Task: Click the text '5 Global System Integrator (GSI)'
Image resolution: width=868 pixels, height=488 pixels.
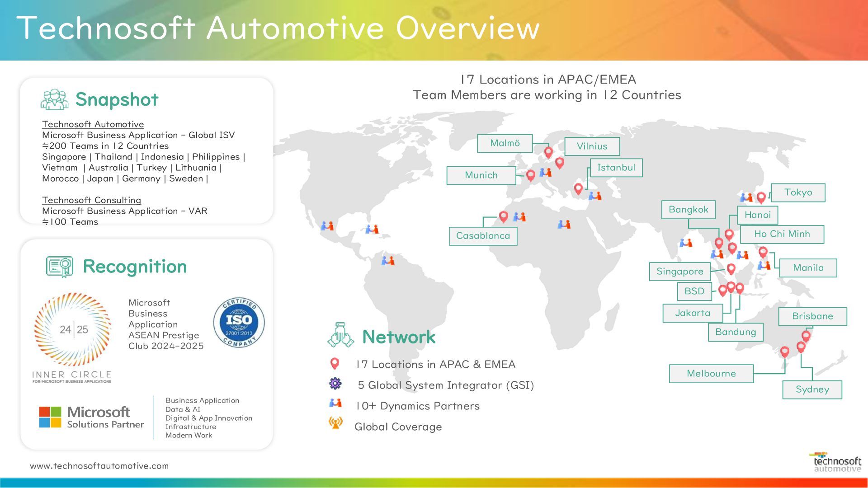Action: [x=446, y=385]
